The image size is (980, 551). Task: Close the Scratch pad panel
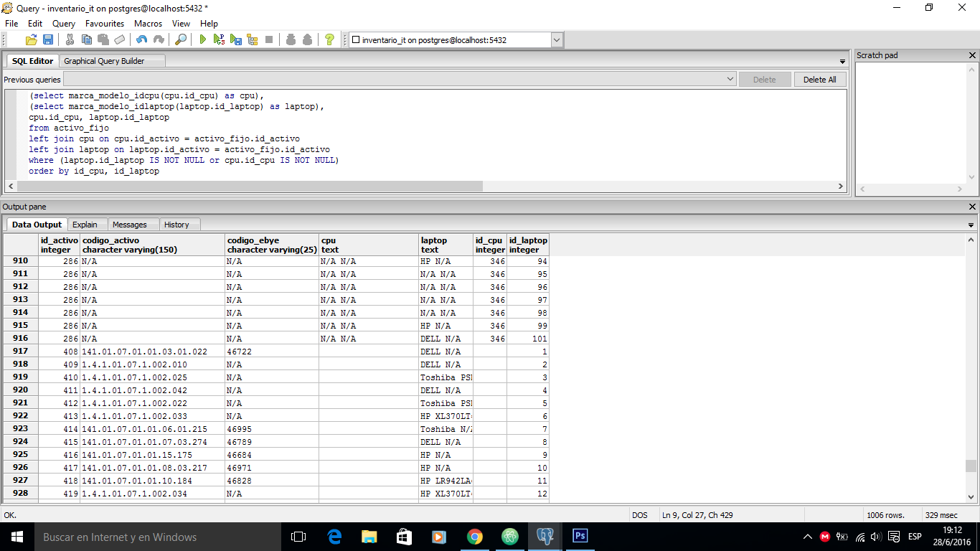pyautogui.click(x=973, y=55)
